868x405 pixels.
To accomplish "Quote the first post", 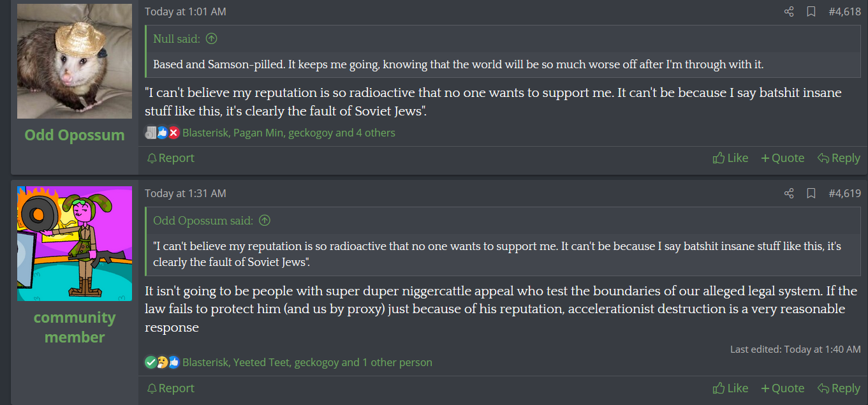I will click(783, 158).
